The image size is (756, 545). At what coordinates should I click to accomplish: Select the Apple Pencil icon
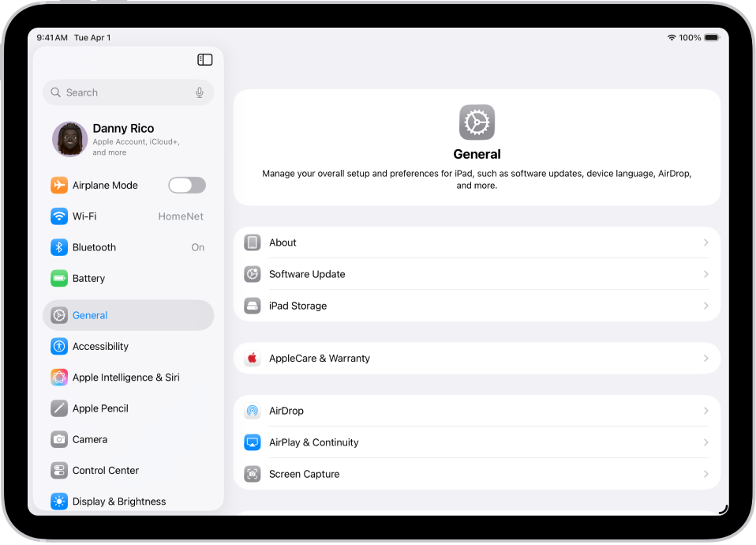pos(58,408)
